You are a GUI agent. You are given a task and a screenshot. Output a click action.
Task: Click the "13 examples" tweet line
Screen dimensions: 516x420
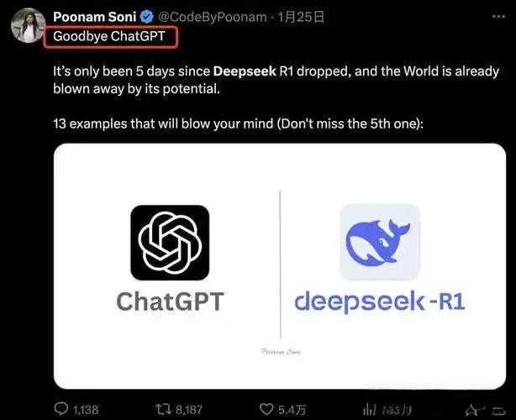click(x=240, y=124)
